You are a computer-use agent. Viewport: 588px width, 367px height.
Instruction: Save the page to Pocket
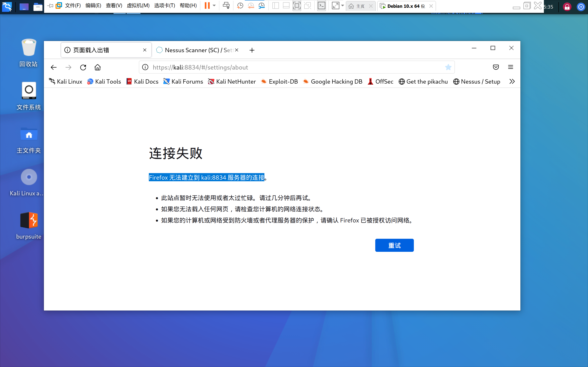tap(496, 67)
